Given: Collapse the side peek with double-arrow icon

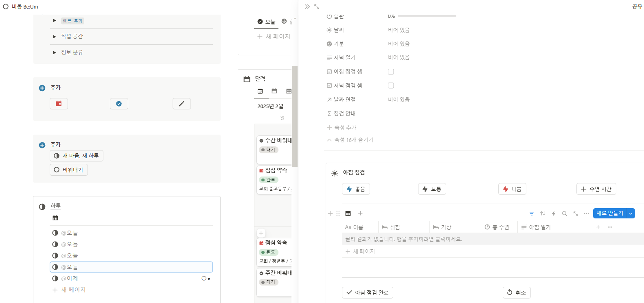Looking at the screenshot, I should pyautogui.click(x=307, y=7).
